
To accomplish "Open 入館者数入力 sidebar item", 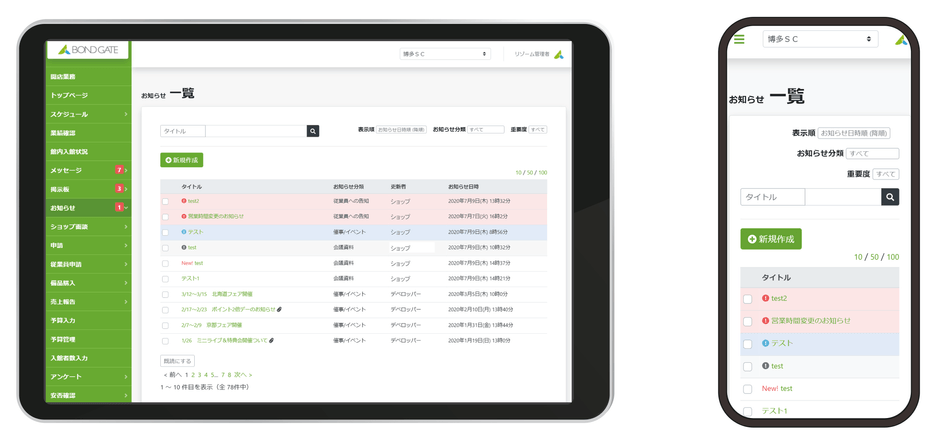I will tap(88, 358).
